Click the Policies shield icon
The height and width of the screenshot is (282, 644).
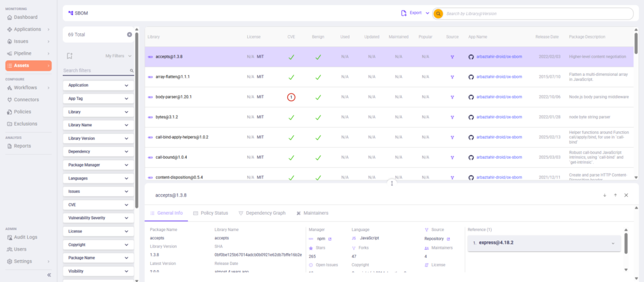click(x=10, y=112)
